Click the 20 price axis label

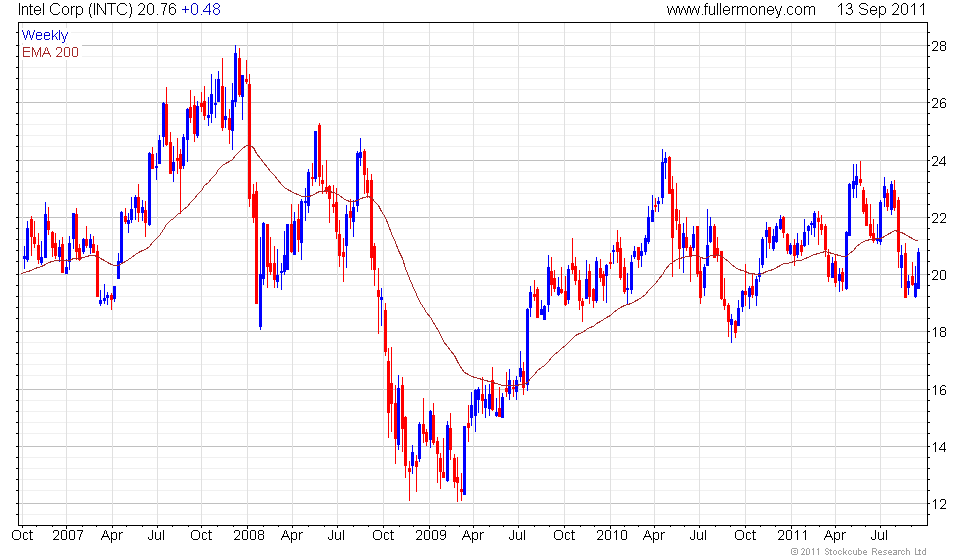pos(939,275)
